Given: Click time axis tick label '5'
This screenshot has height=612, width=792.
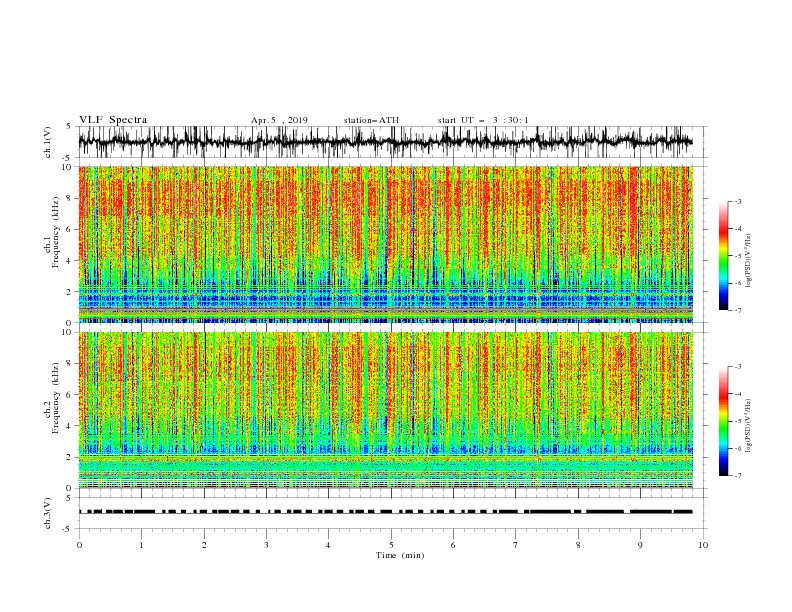Looking at the screenshot, I should [391, 545].
